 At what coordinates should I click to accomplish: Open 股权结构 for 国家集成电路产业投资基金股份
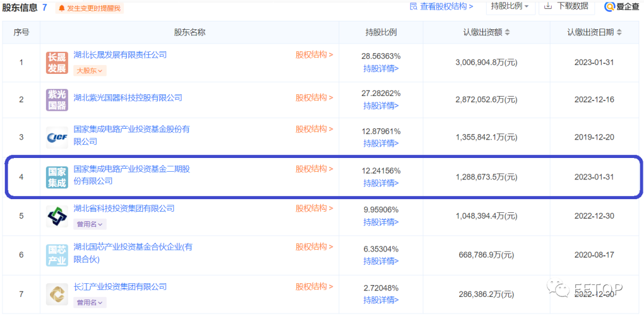314,129
